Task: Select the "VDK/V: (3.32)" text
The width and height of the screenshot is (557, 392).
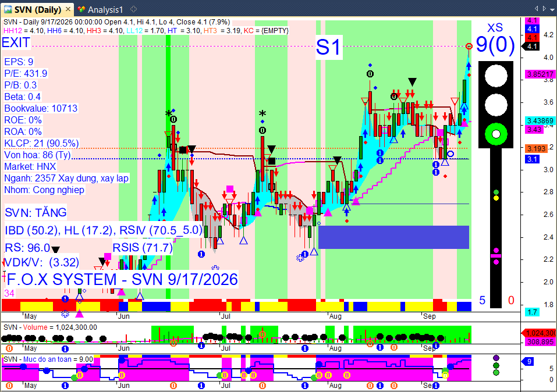Action: click(41, 262)
